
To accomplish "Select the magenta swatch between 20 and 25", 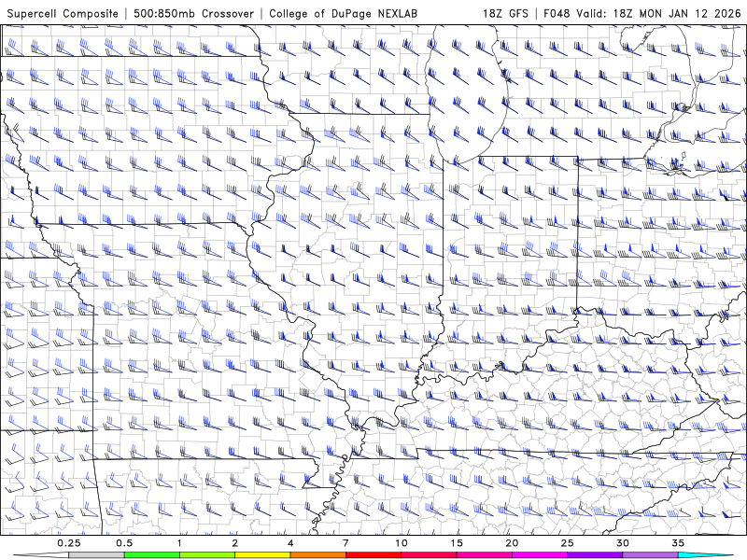I will [540, 555].
